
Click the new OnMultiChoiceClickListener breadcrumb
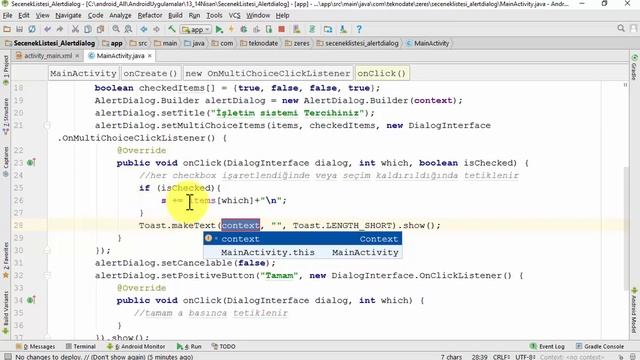[268, 73]
